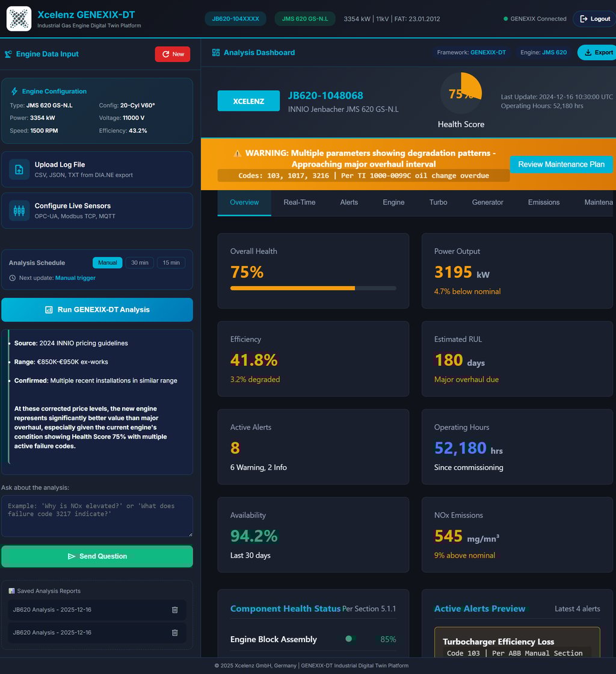Delete the first saved JB620 Analysis report
616x674 pixels.
175,610
